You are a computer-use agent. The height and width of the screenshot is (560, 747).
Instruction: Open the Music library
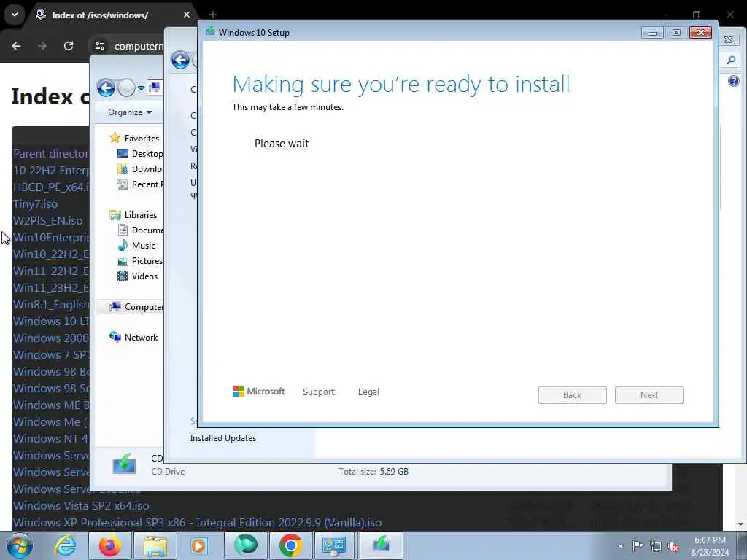click(143, 246)
